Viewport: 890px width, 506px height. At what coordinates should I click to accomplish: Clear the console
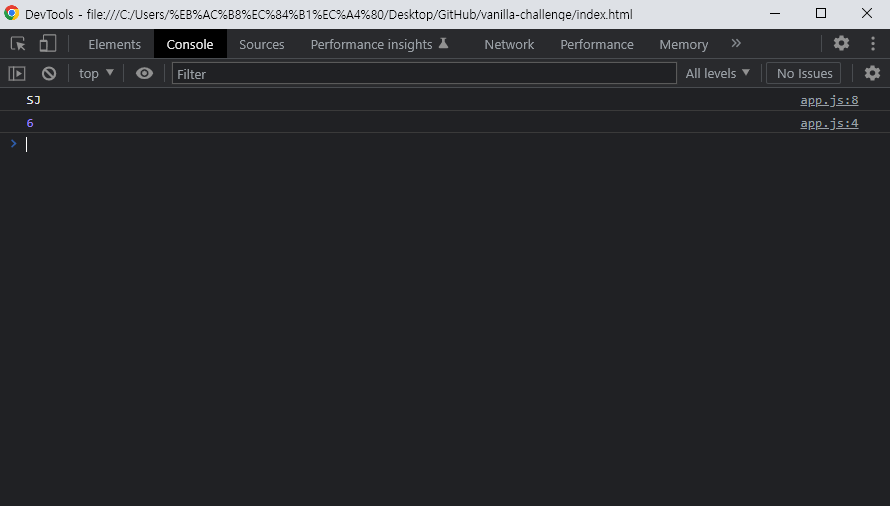49,73
